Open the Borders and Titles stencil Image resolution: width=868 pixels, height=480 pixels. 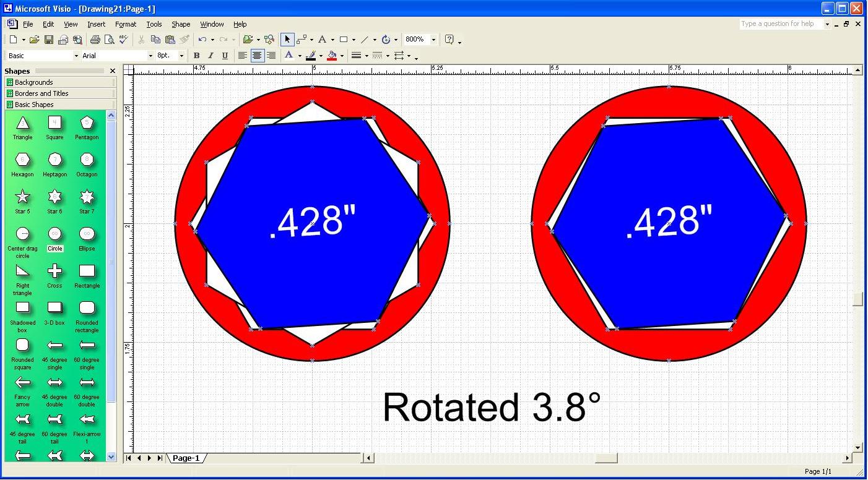pyautogui.click(x=60, y=93)
